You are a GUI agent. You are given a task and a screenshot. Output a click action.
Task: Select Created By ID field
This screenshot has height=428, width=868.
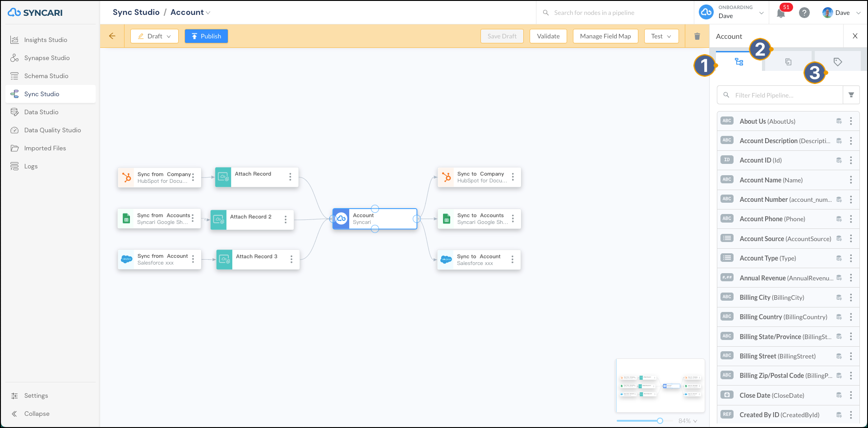(788, 414)
